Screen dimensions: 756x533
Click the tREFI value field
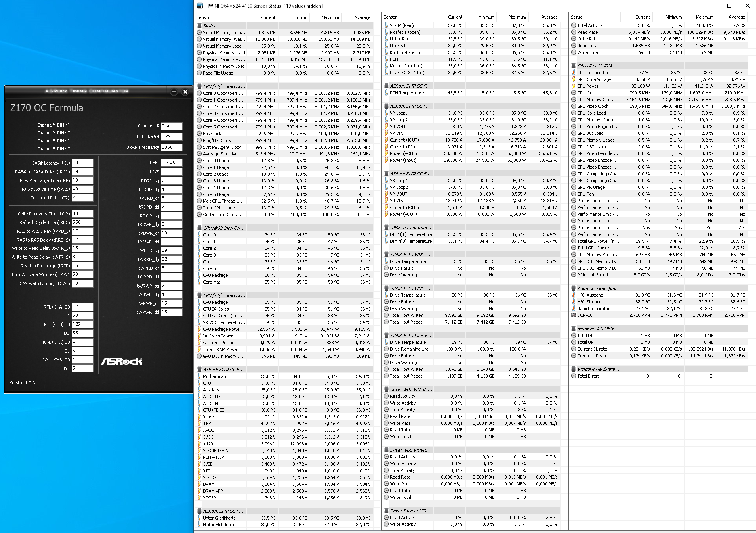point(172,163)
